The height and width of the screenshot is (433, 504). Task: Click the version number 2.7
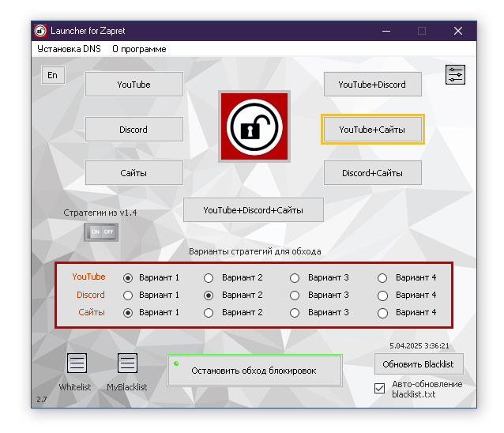41,400
